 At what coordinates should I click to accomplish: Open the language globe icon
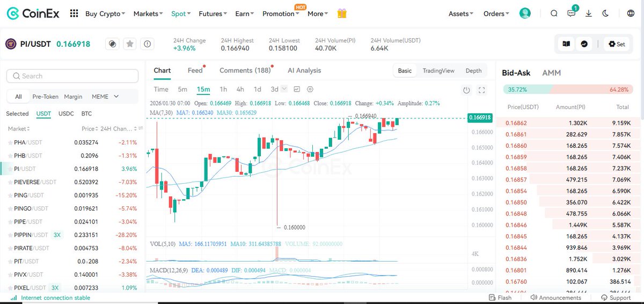tap(631, 13)
